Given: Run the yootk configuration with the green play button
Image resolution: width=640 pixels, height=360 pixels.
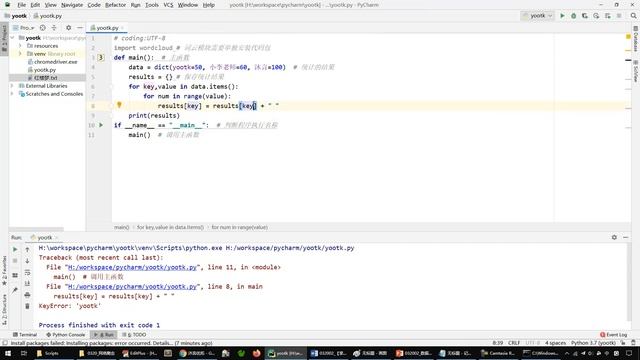Looking at the screenshot, I should (x=562, y=16).
